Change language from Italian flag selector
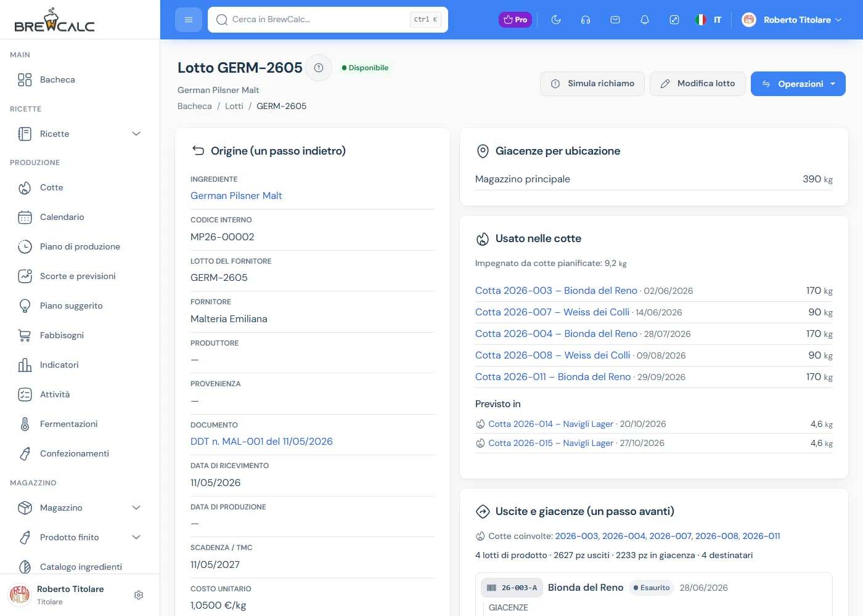 pyautogui.click(x=708, y=20)
